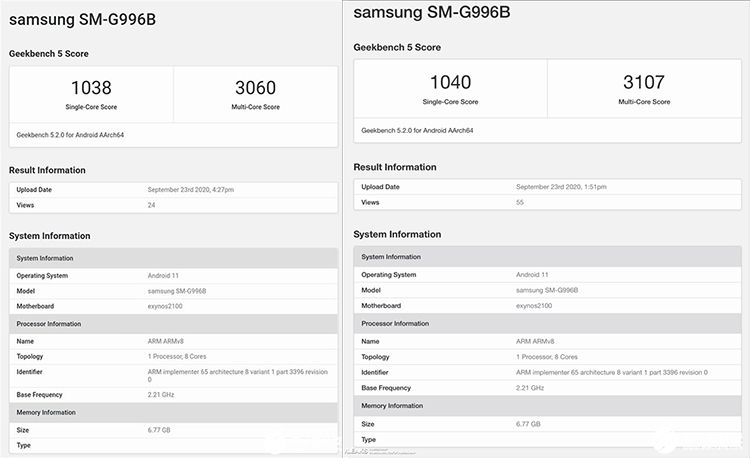Click Result Information heading in right panel

pyautogui.click(x=395, y=167)
